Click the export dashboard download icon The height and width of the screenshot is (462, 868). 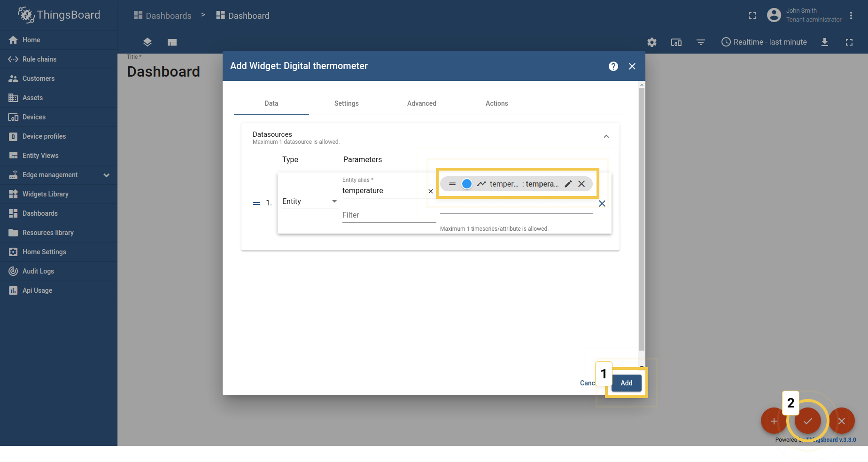pos(825,42)
